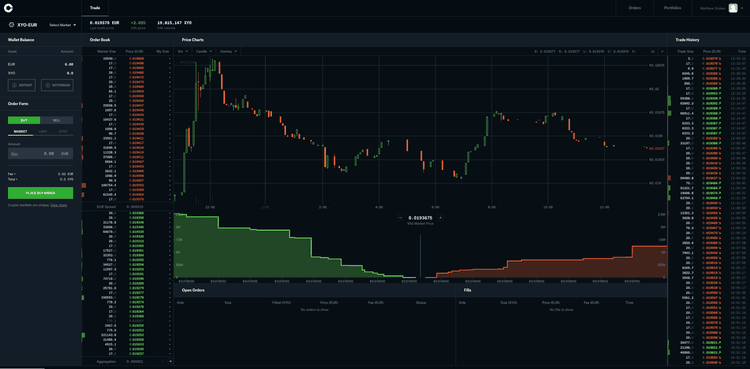Click the Market Size column header

pyautogui.click(x=106, y=51)
